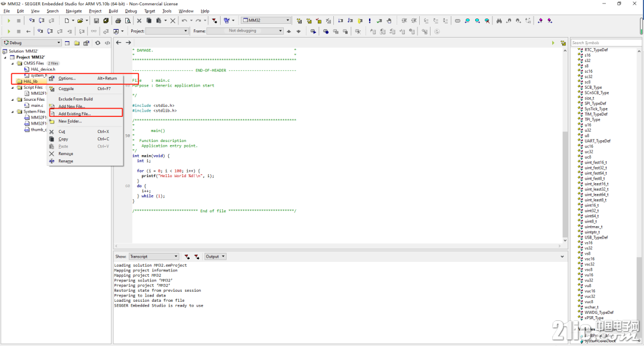The height and width of the screenshot is (346, 644).
Task: Click the editor horizontal scrollbar
Action: (x=338, y=246)
